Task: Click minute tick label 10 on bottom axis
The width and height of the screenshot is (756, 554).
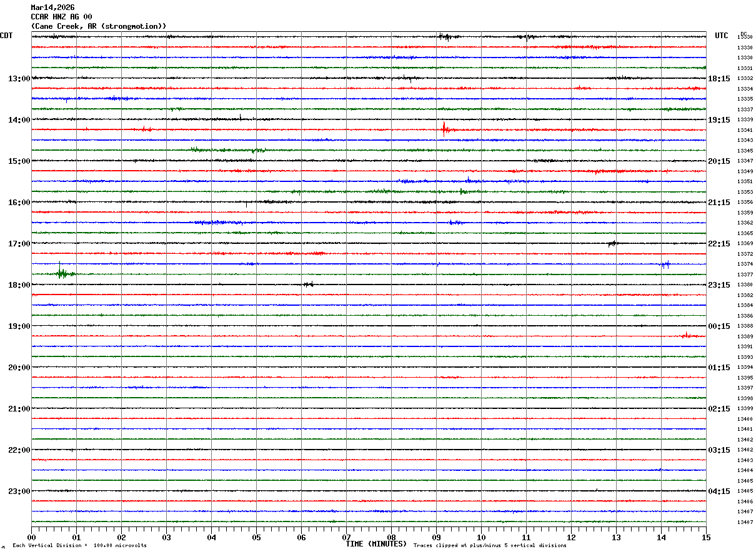Action: (x=481, y=537)
